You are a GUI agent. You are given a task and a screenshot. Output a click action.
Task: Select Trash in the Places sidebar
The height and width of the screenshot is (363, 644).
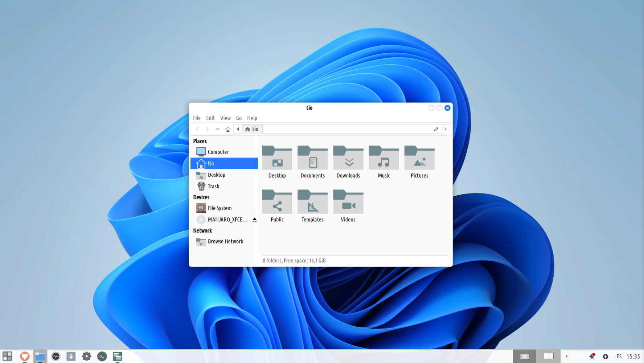(213, 186)
